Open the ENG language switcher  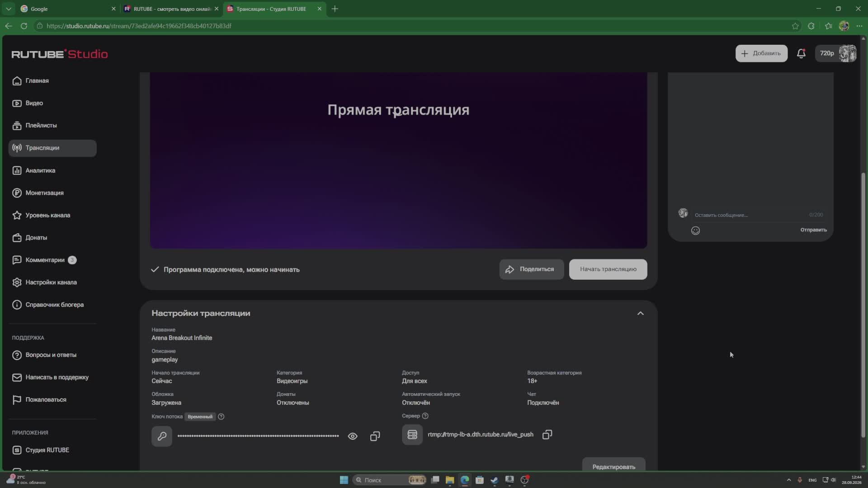(x=812, y=480)
